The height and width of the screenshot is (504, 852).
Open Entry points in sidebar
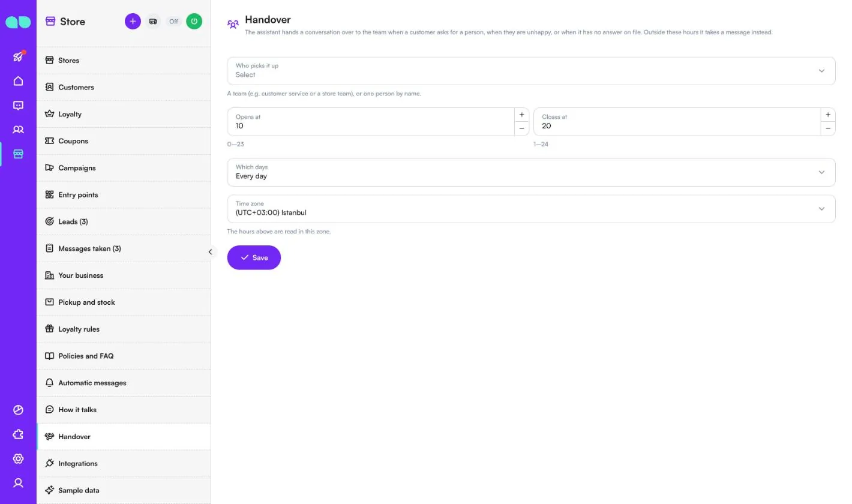(x=124, y=195)
